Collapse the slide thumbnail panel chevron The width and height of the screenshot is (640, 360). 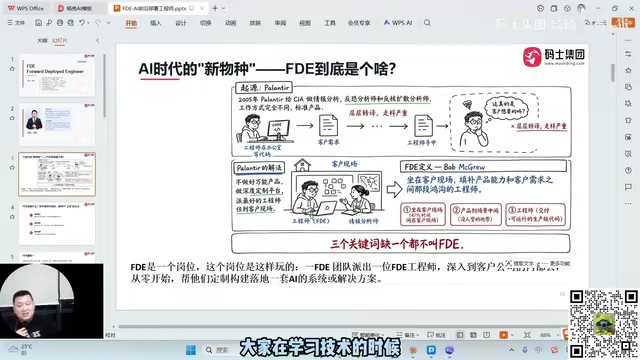(97, 40)
